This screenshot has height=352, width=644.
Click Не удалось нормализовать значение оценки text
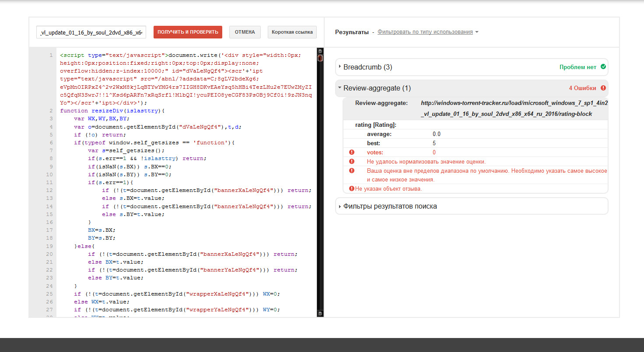pyautogui.click(x=426, y=161)
